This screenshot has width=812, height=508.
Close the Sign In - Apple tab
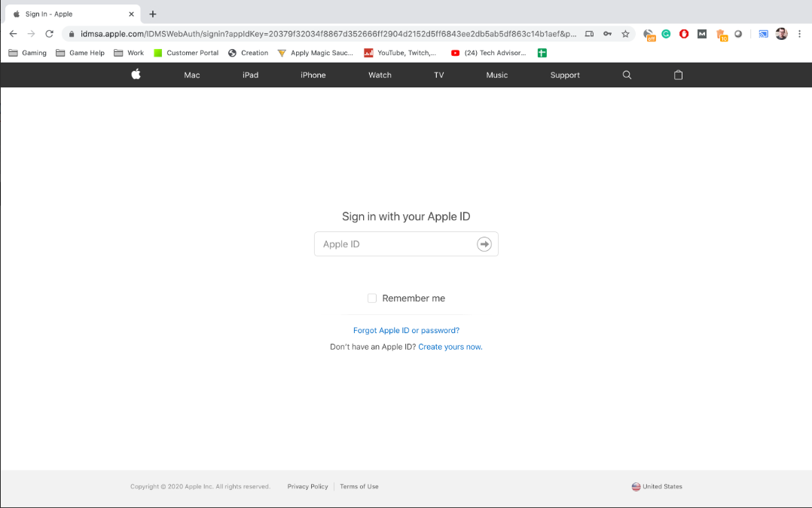[131, 14]
